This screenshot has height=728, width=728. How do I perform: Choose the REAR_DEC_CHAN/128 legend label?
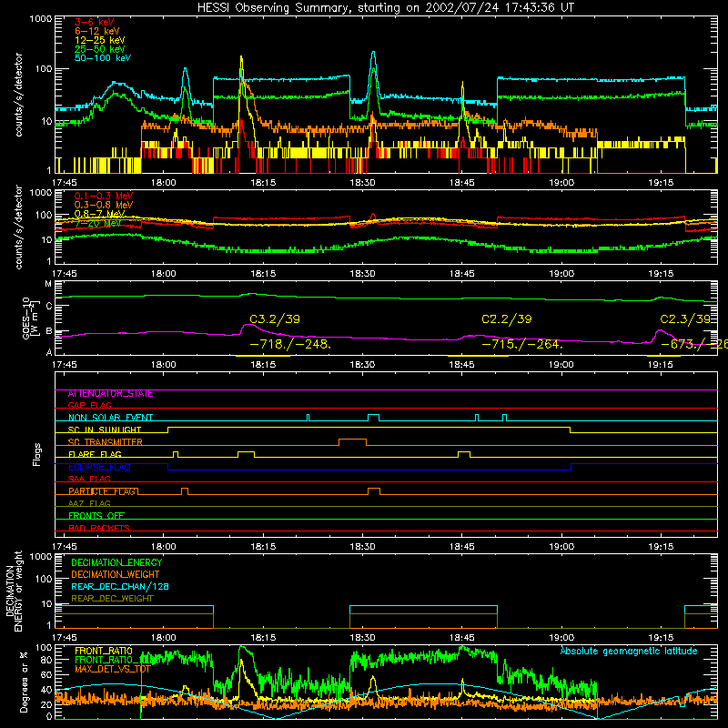click(120, 586)
